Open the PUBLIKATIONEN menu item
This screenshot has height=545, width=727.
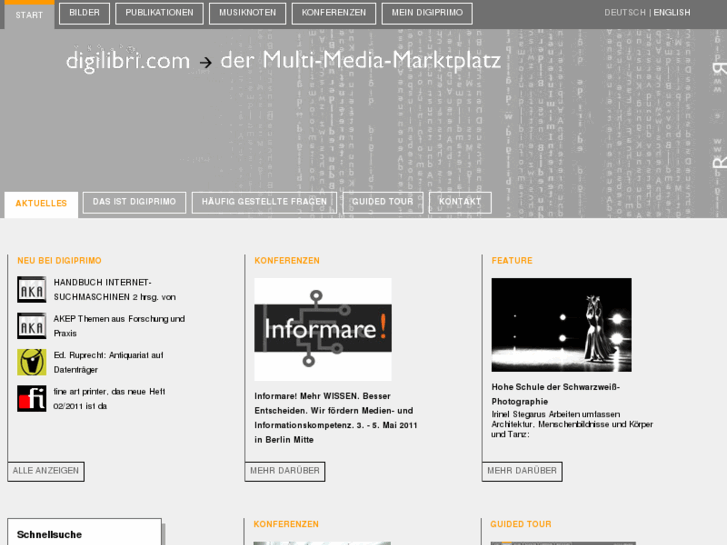click(159, 13)
